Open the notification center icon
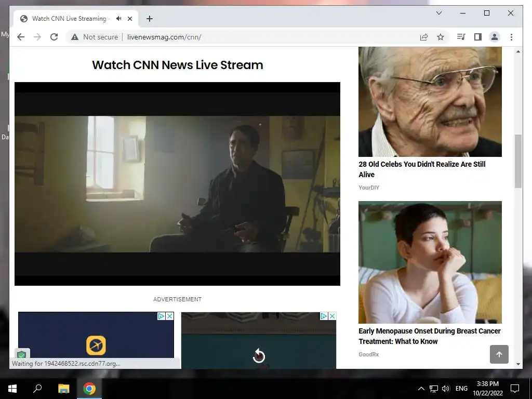This screenshot has width=532, height=399. coord(515,389)
